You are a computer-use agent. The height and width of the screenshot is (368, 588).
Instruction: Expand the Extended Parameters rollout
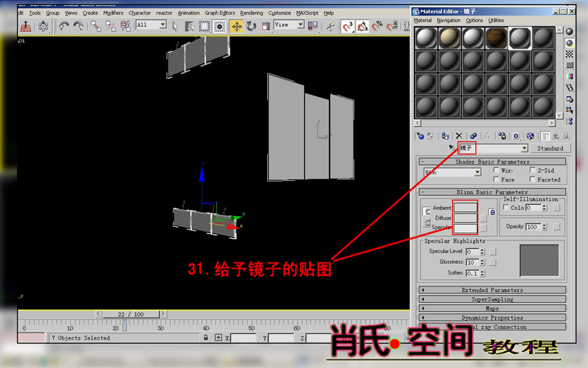(x=492, y=290)
